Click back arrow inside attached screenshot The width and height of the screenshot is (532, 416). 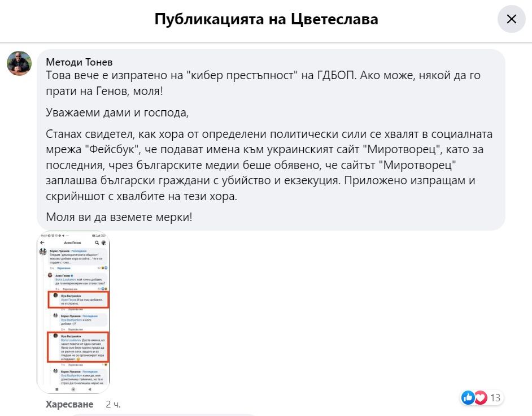42,242
